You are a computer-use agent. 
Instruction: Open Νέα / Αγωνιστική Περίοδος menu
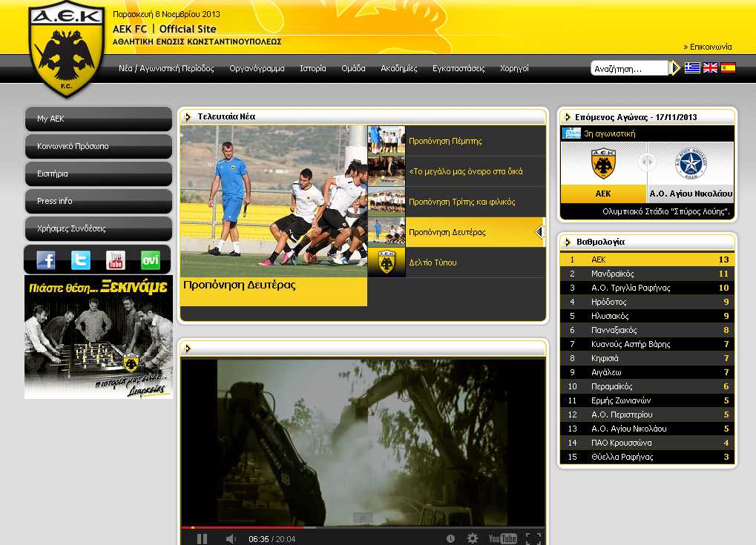166,68
